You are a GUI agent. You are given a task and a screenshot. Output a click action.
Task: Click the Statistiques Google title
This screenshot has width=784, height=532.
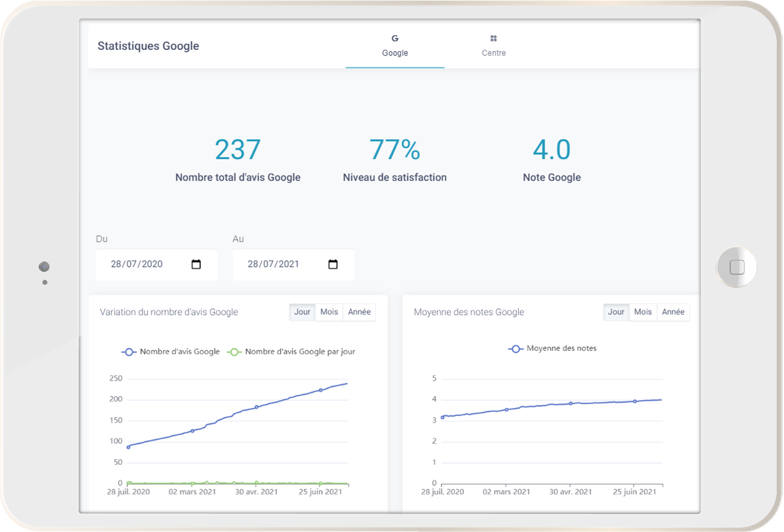(148, 46)
